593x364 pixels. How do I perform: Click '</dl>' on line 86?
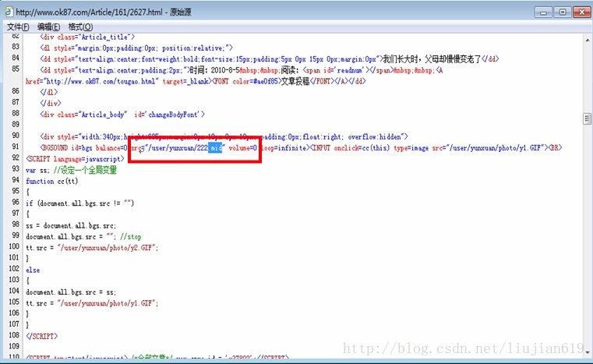(49, 92)
